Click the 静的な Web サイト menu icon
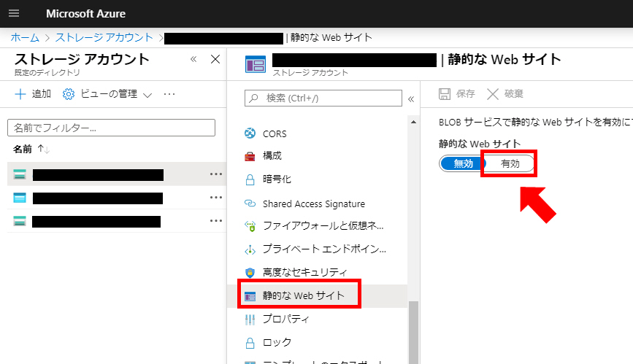 pos(250,297)
